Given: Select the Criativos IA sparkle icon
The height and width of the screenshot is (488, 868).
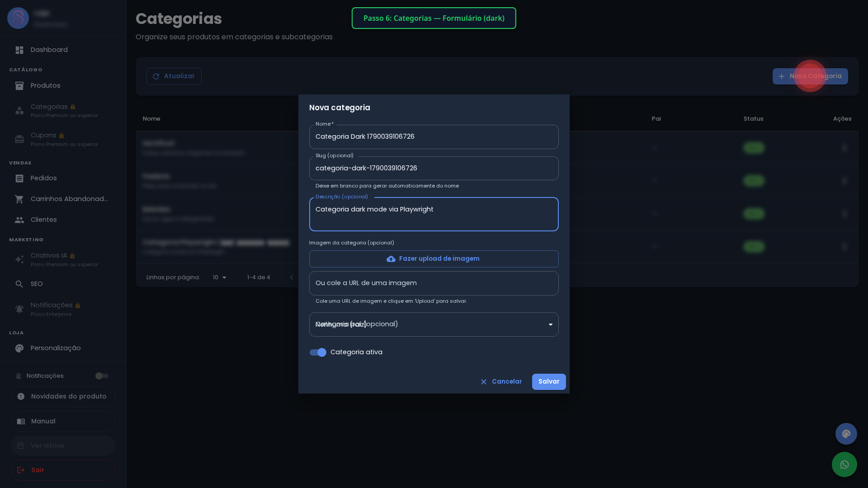Looking at the screenshot, I should click(x=19, y=259).
